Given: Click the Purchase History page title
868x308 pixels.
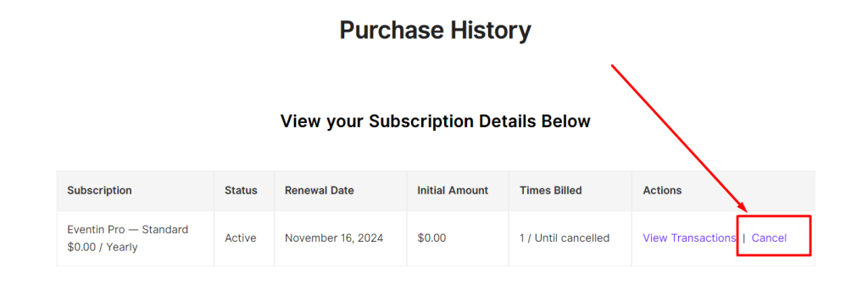Looking at the screenshot, I should click(x=435, y=31).
